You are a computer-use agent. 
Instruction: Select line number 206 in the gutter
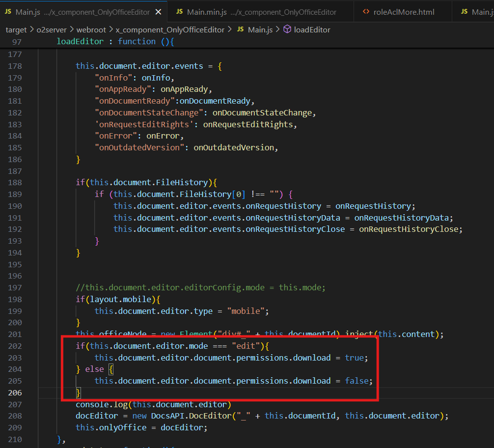[x=15, y=392]
